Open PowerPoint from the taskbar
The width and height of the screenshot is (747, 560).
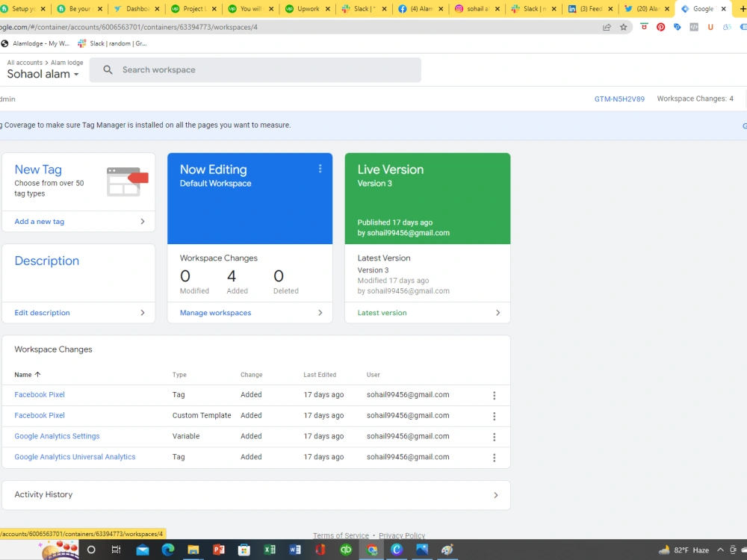coord(219,550)
